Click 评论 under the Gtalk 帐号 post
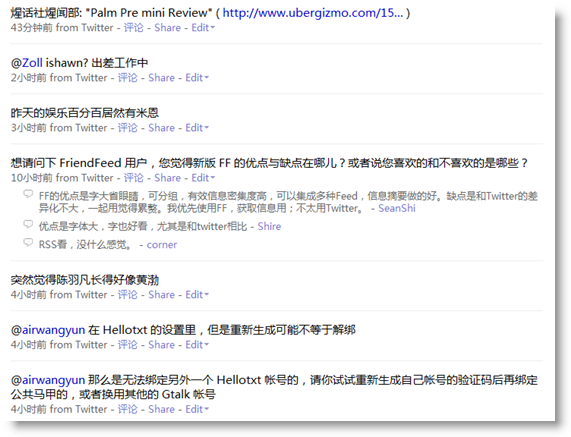This screenshot has width=571, height=437. pos(127,409)
